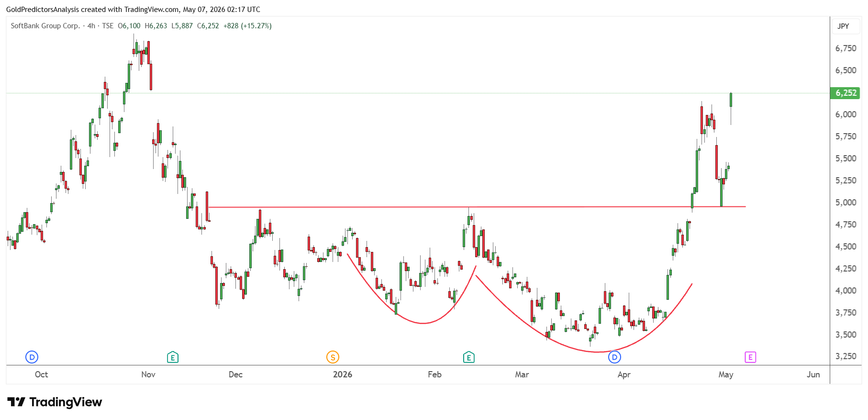Viewport: 868px width, 420px height.
Task: Select the red horizontal resistance line
Action: [477, 207]
